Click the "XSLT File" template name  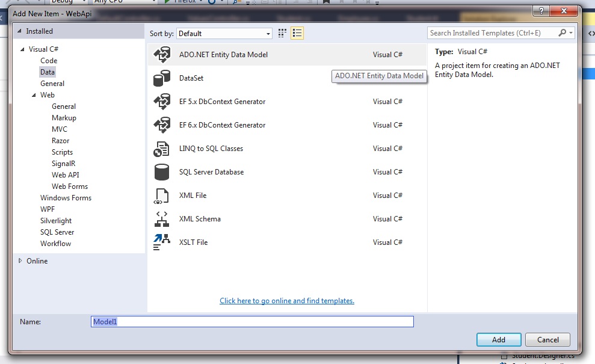(x=193, y=242)
